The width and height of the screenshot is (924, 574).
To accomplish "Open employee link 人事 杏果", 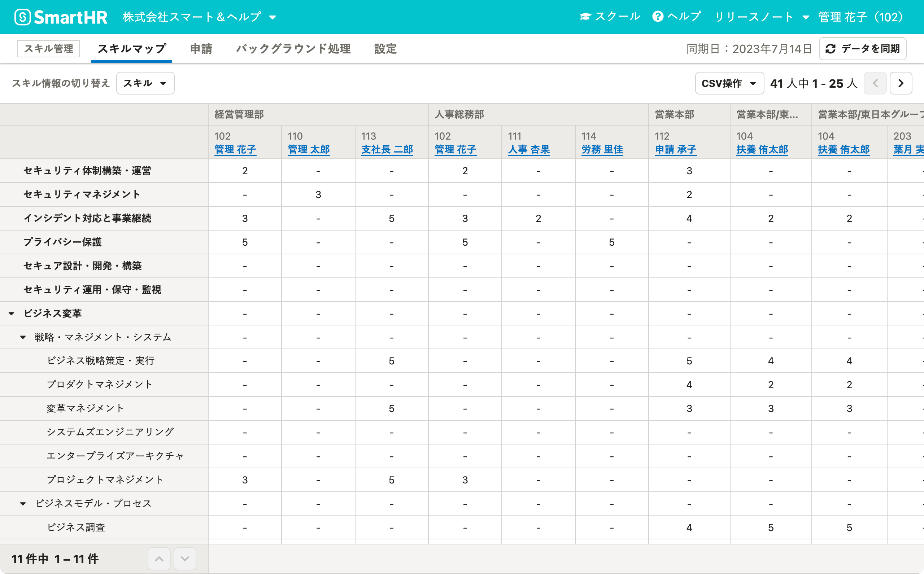I will point(529,149).
